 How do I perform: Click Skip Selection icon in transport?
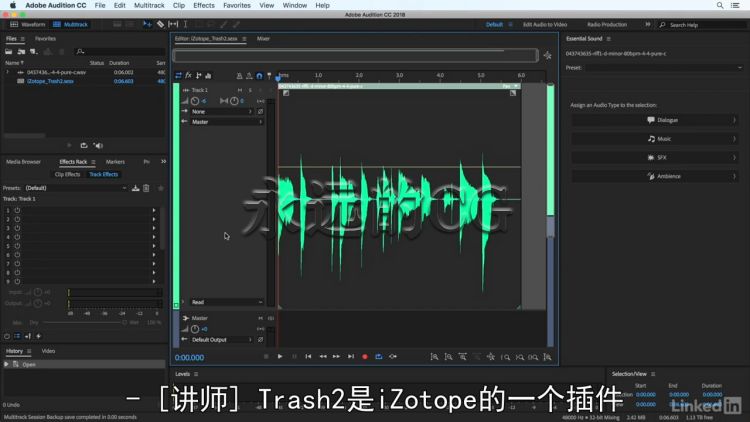tap(393, 356)
